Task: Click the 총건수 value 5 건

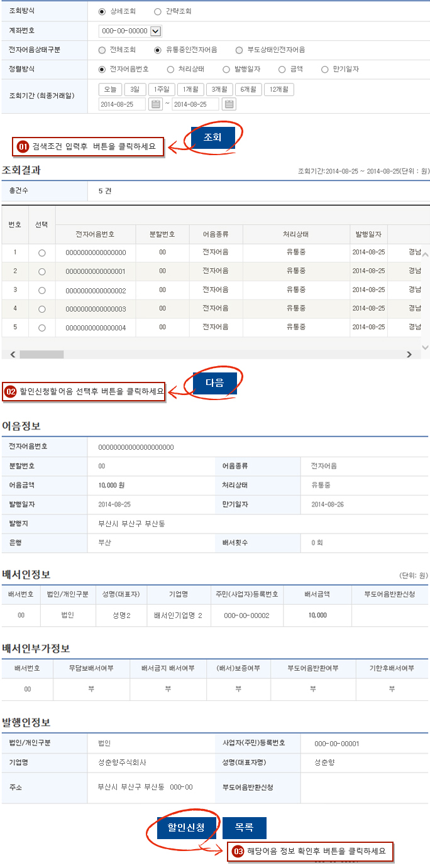Action: pyautogui.click(x=105, y=191)
